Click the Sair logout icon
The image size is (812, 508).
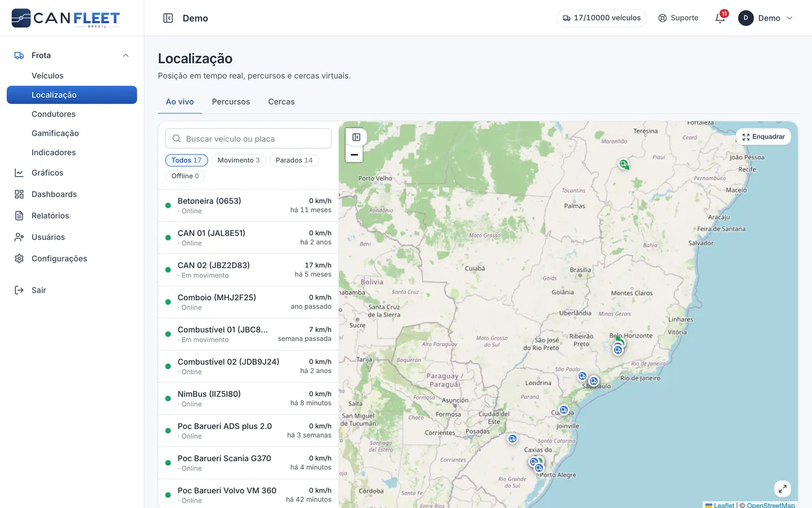point(19,290)
